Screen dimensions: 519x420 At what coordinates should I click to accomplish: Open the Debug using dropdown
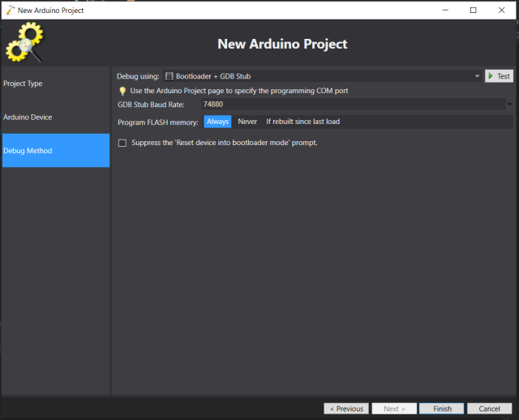coord(322,76)
